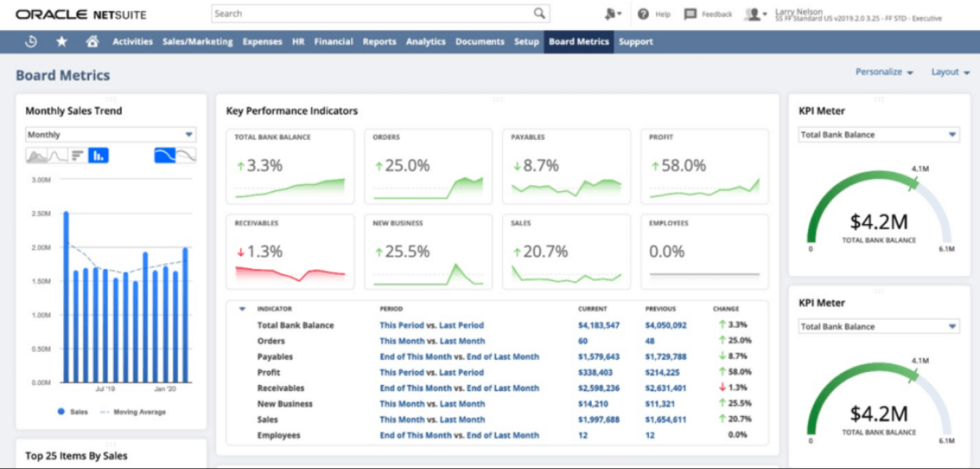
Task: Click the search magnifier icon
Action: [x=539, y=13]
